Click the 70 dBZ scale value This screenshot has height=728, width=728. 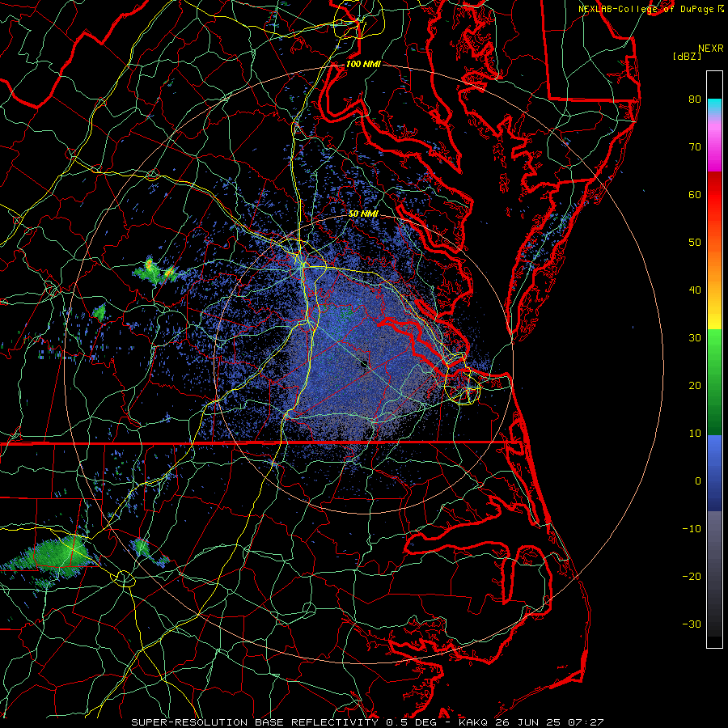point(695,146)
